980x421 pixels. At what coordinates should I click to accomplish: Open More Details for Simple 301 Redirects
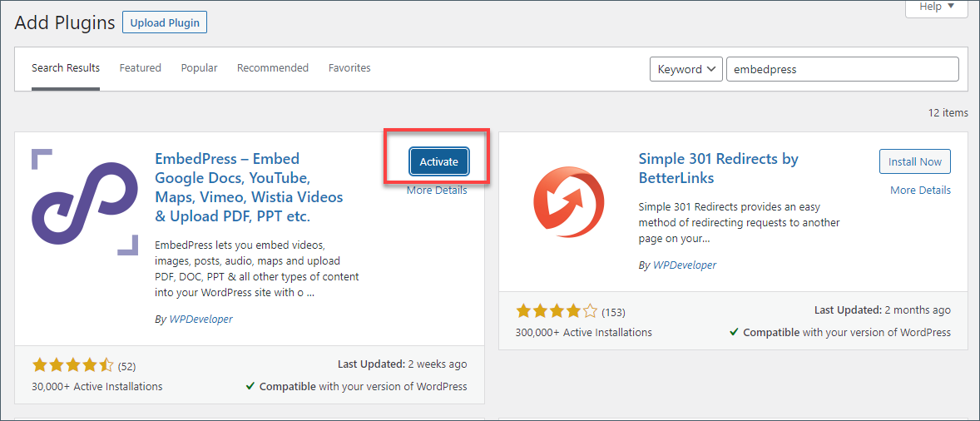coord(921,190)
